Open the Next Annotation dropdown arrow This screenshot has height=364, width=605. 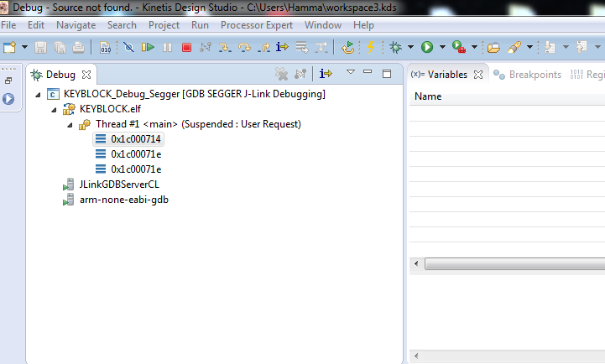click(x=566, y=47)
